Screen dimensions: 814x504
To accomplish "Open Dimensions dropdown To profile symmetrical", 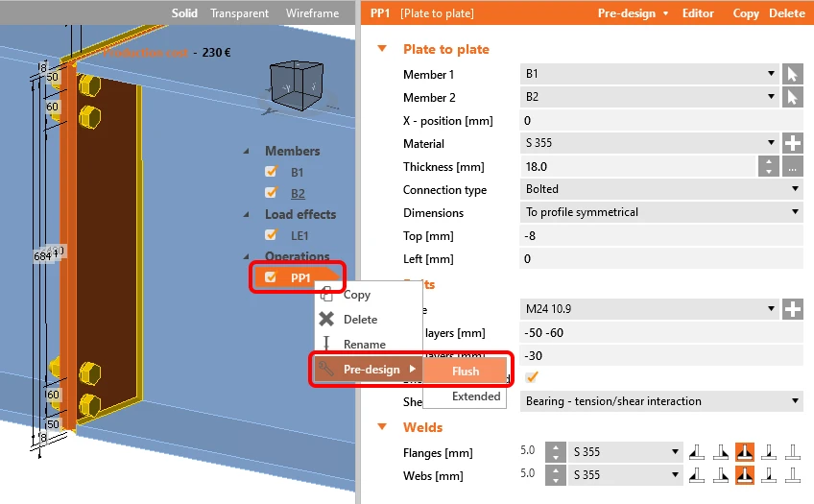I will (661, 212).
